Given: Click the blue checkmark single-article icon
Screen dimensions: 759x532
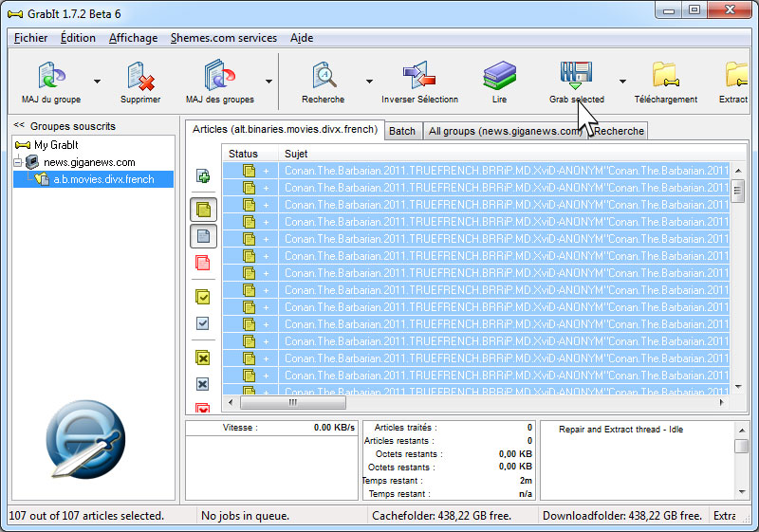Looking at the screenshot, I should [203, 323].
